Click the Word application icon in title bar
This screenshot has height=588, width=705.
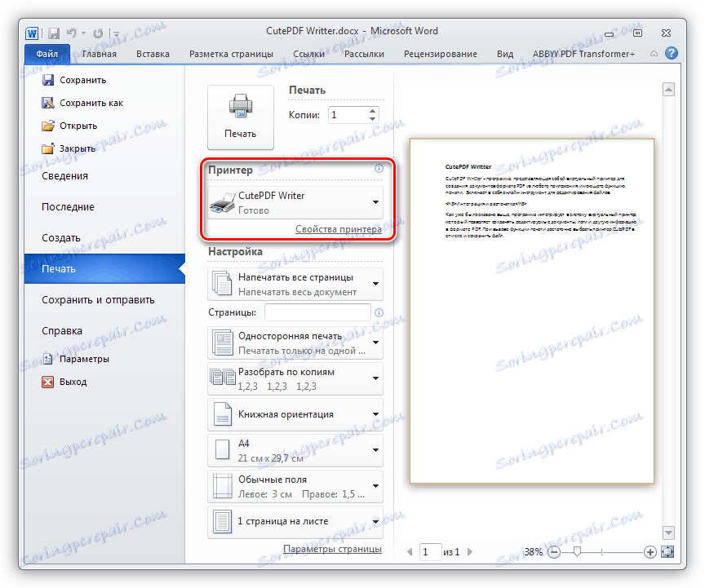[32, 33]
